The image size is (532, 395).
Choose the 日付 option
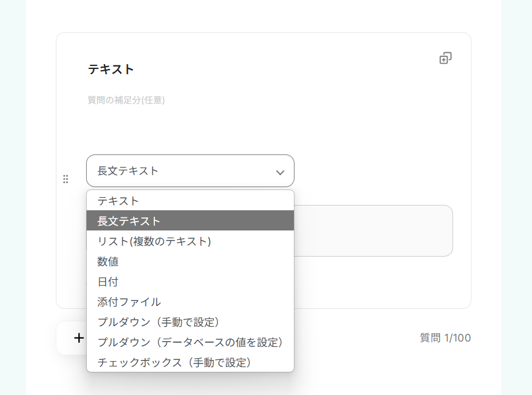click(190, 282)
